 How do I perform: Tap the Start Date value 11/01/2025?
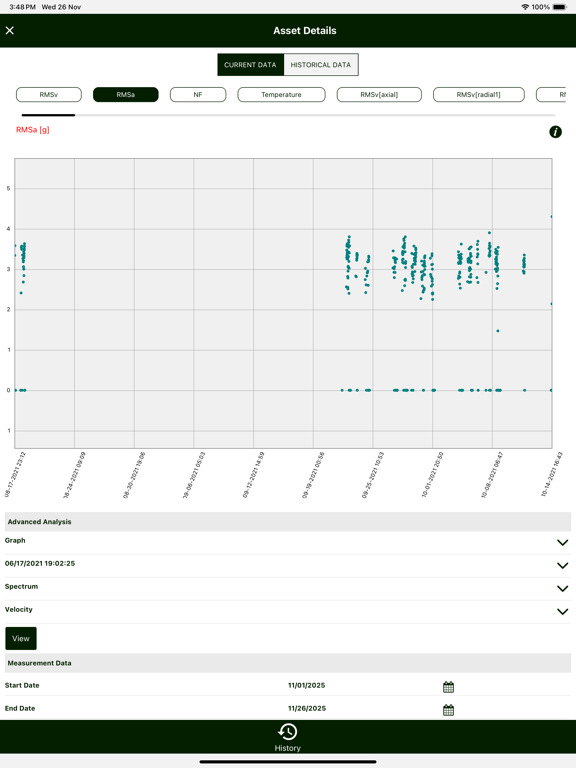pyautogui.click(x=307, y=685)
